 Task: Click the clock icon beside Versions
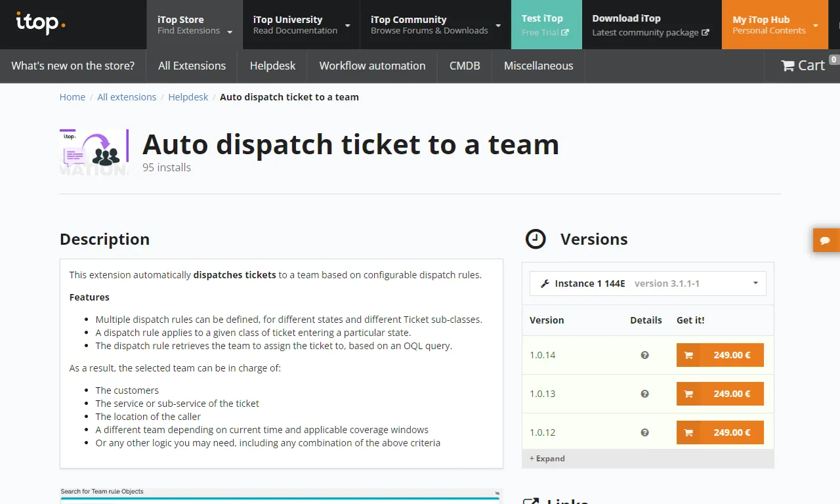535,239
